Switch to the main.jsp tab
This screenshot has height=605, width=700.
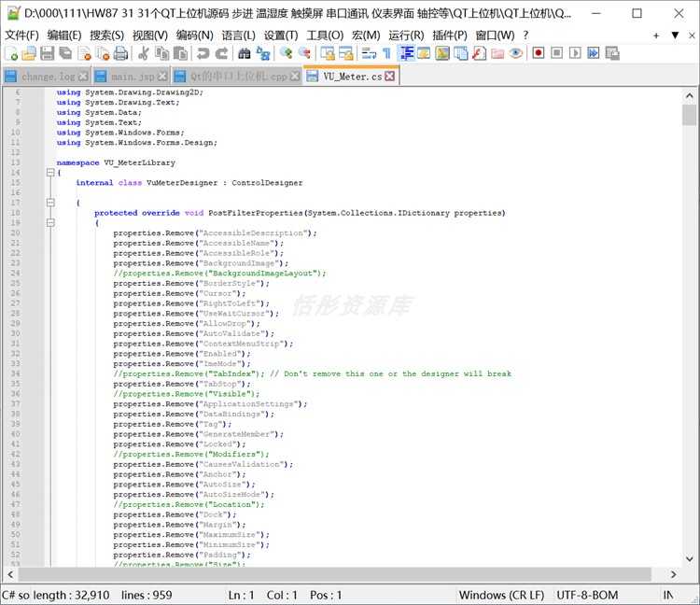(132, 77)
